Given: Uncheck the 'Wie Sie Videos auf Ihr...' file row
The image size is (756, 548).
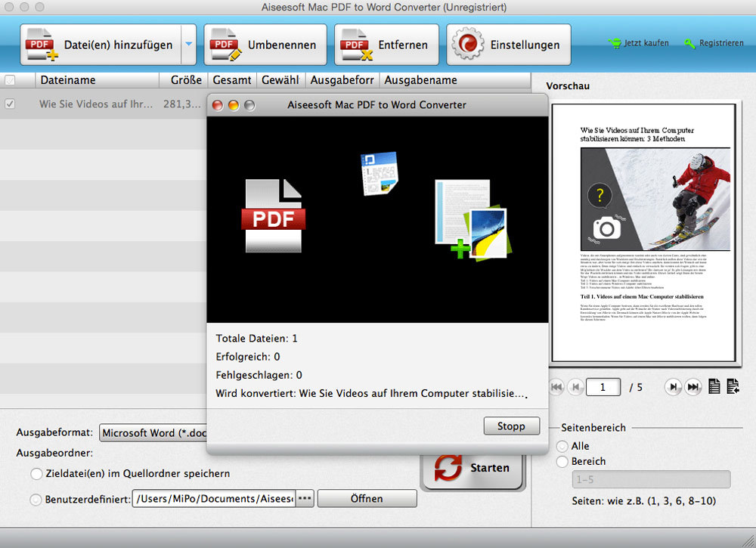Looking at the screenshot, I should [x=10, y=104].
